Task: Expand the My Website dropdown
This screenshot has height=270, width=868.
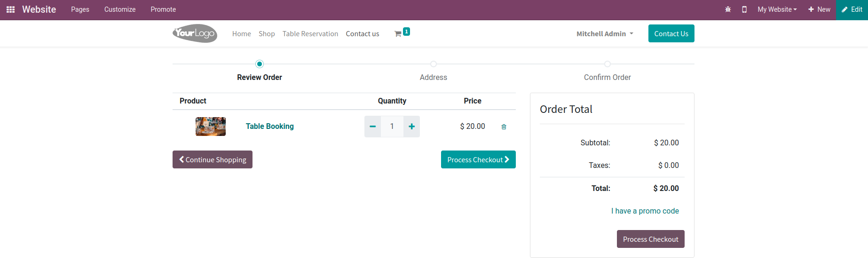Action: (777, 9)
